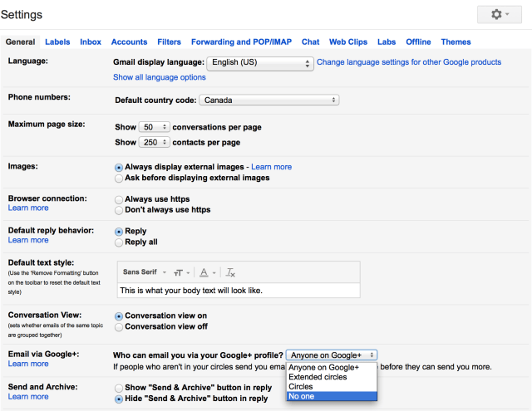Select Ask before displaying external images
The image size is (532, 411).
point(119,179)
